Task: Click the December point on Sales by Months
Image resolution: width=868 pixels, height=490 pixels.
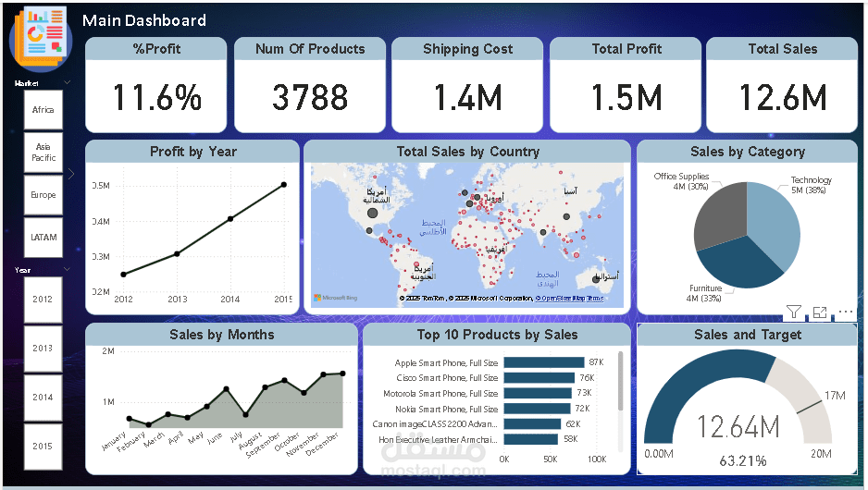Action: [342, 374]
